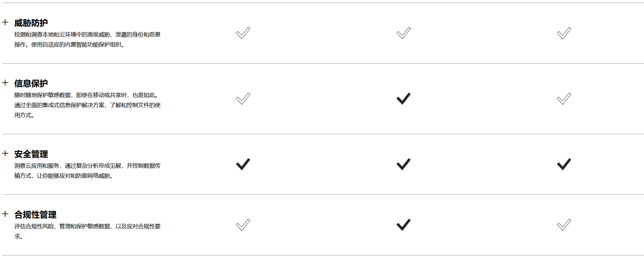Expand 合规性管理 using its plus icon
Viewport: 644px width, 256px height.
(5, 214)
